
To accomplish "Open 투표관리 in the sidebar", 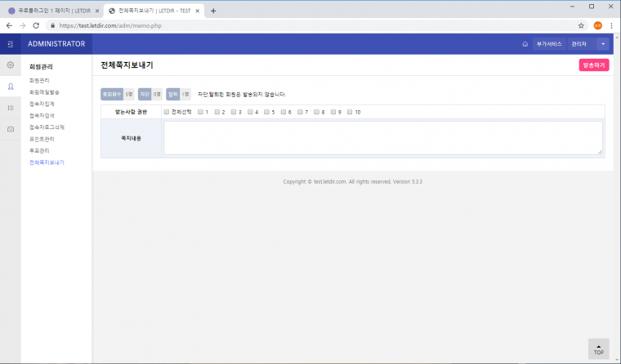I will tap(39, 151).
